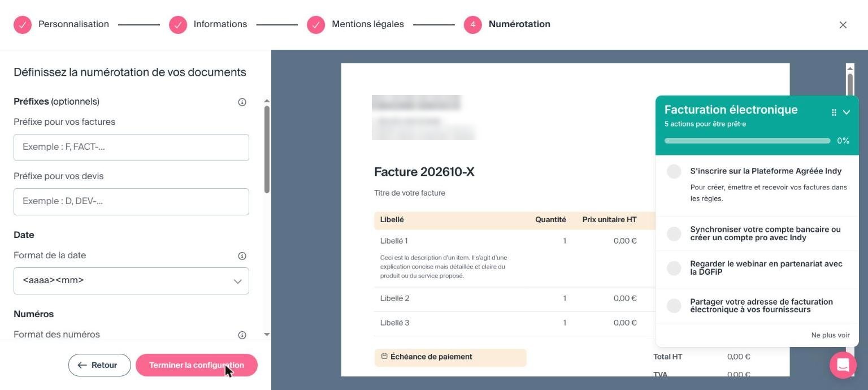Image resolution: width=868 pixels, height=390 pixels.
Task: Click Titre de votre facture text
Action: 410,193
